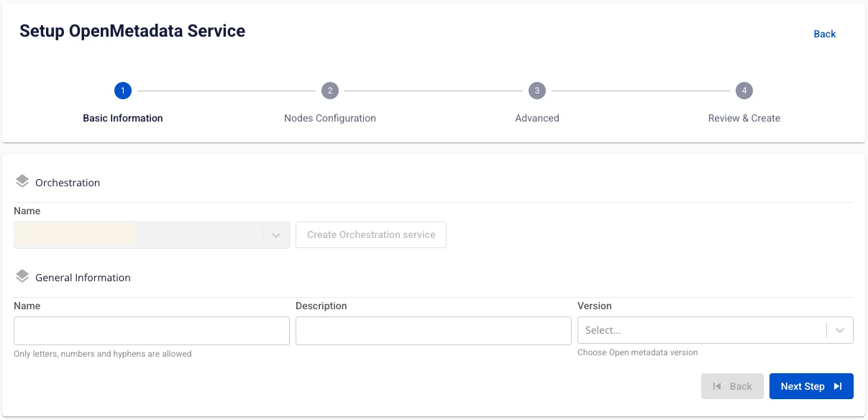Click the skip-back icon on bottom Back button
This screenshot has width=868, height=420.
click(717, 386)
